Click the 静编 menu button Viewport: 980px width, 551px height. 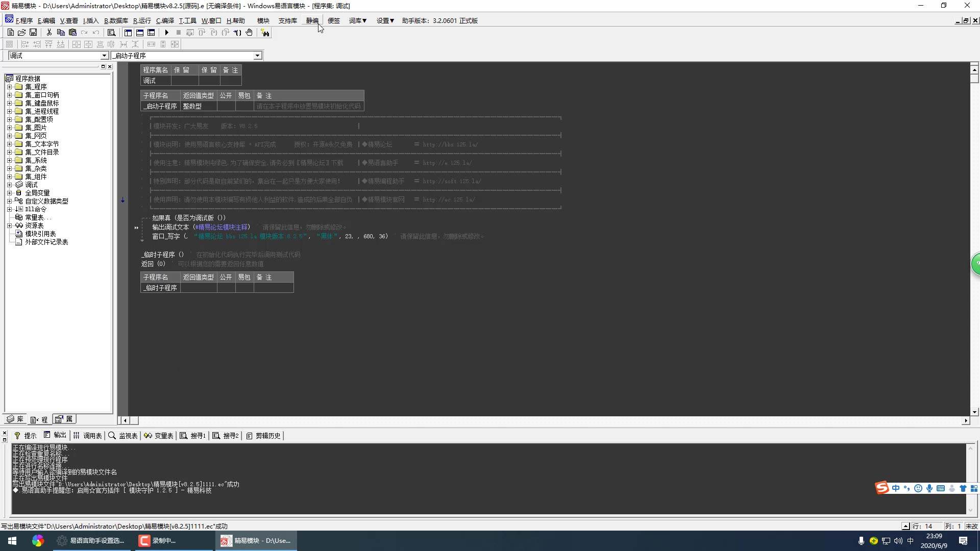pyautogui.click(x=312, y=20)
